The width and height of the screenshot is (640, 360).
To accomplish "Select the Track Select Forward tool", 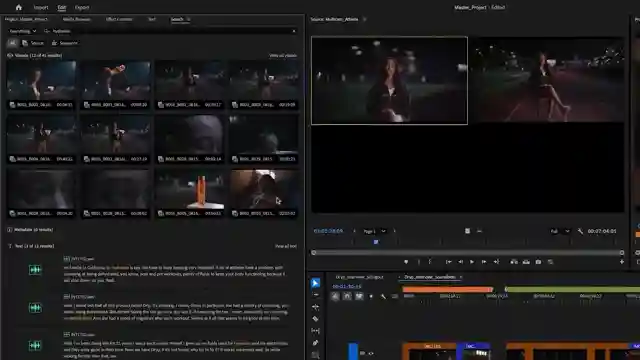I will [x=316, y=295].
